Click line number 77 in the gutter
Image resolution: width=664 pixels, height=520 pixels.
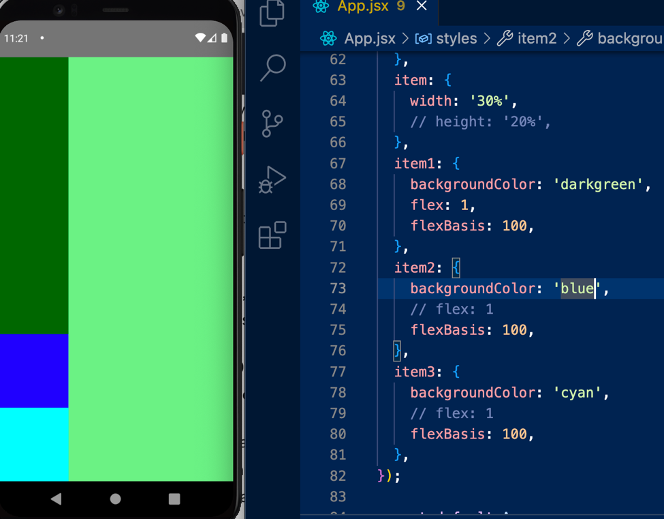pyautogui.click(x=338, y=372)
